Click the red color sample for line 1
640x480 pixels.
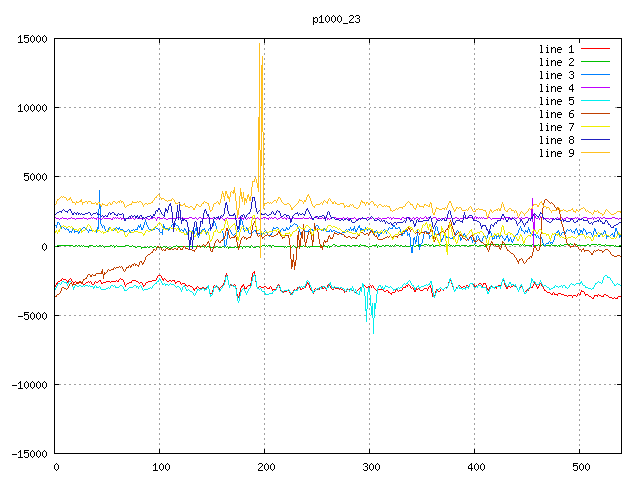tap(596, 49)
